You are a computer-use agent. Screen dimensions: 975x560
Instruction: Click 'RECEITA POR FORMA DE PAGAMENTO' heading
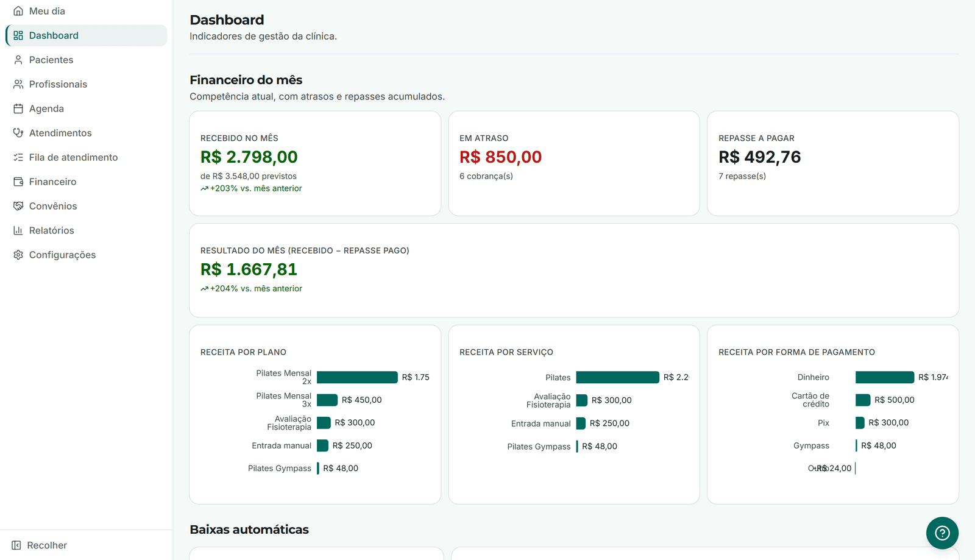pyautogui.click(x=796, y=352)
